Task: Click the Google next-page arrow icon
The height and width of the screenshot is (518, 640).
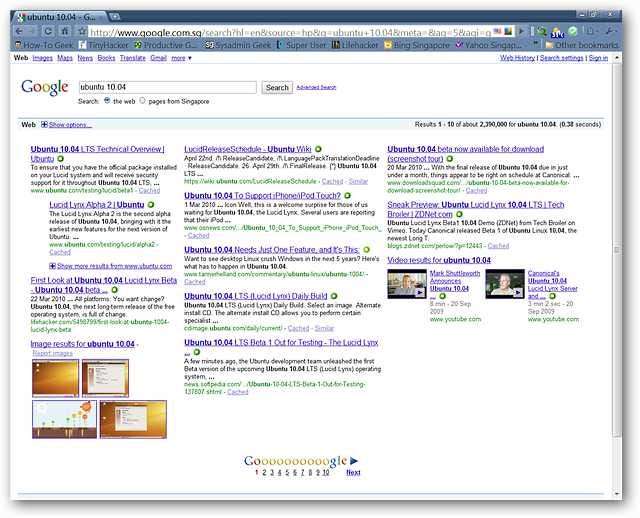Action: pyautogui.click(x=354, y=461)
